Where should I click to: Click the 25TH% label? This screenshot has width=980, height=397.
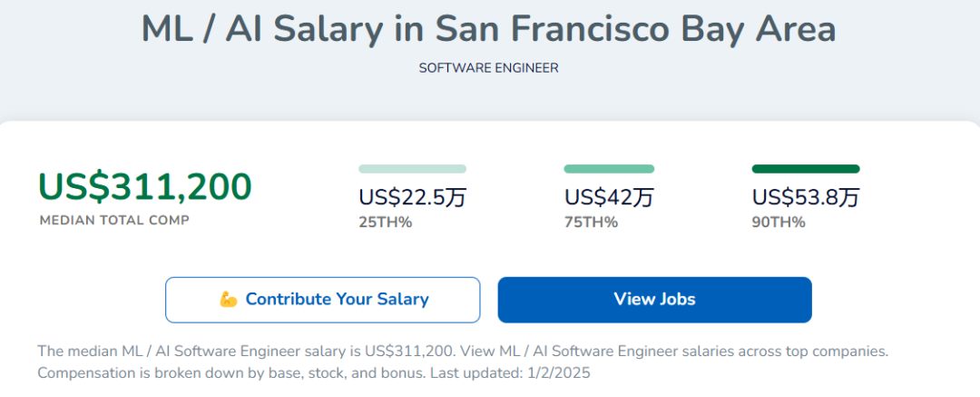(385, 223)
